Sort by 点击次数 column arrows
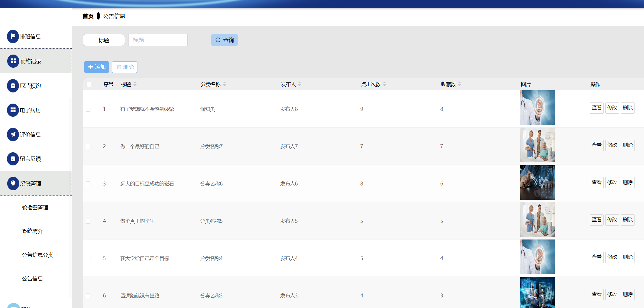644x308 pixels. (384, 84)
